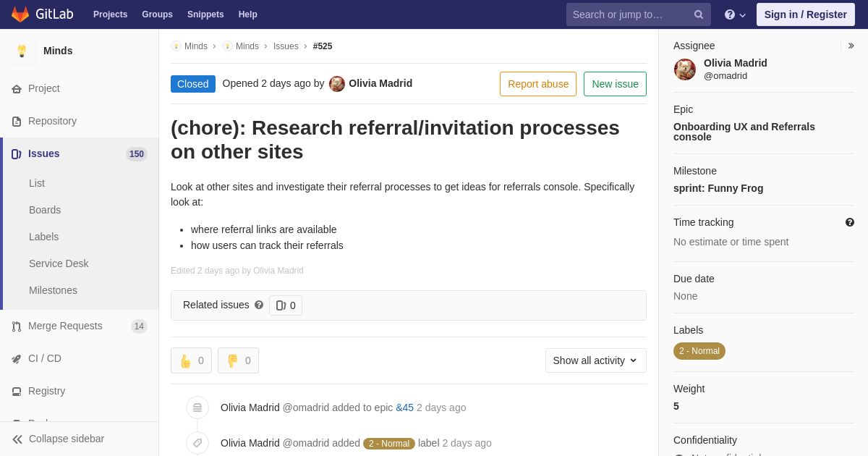Click the New issue button
868x456 pixels.
point(615,84)
